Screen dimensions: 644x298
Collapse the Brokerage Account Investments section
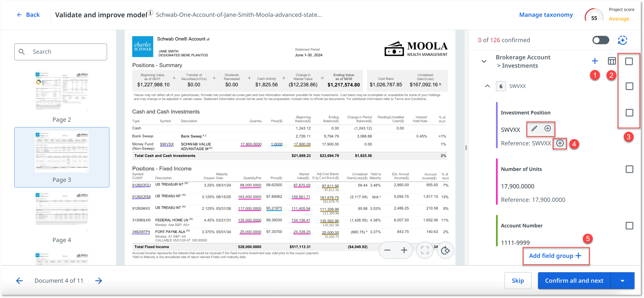484,62
